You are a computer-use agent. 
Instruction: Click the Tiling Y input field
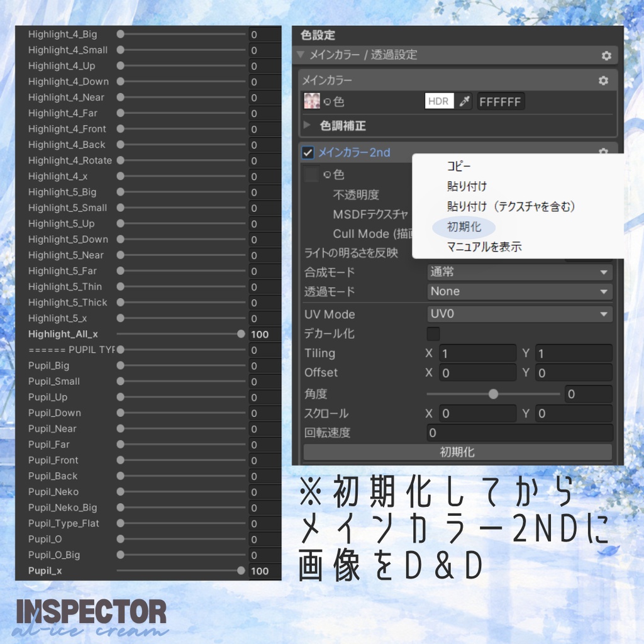574,353
